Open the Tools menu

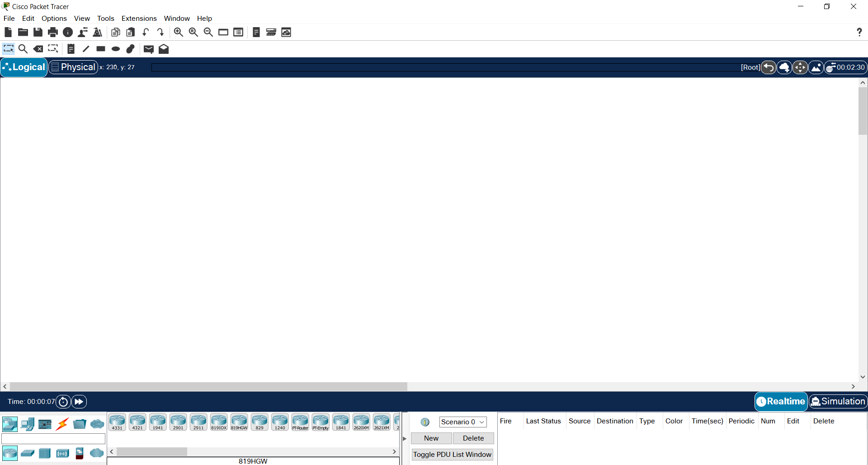[106, 19]
